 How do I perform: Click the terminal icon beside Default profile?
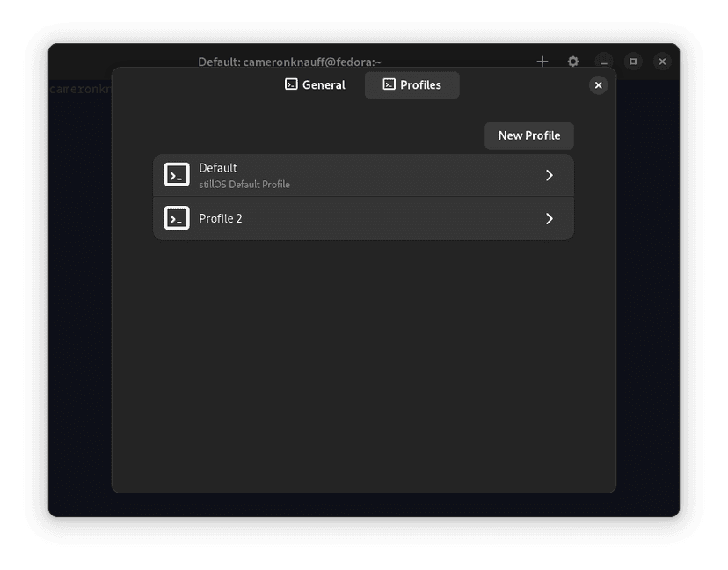177,175
